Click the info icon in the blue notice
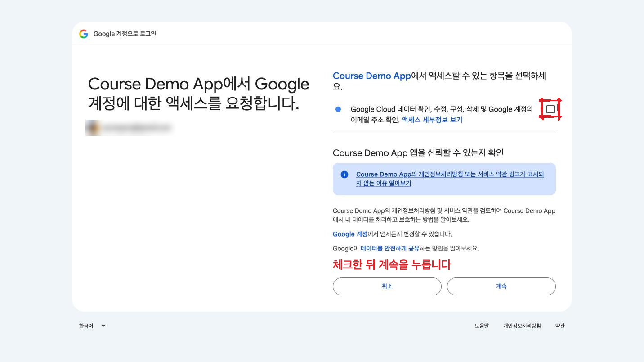 point(344,174)
